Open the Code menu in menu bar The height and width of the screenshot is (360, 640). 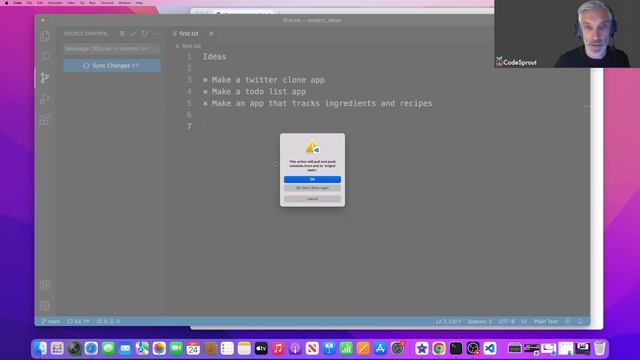(17, 3)
